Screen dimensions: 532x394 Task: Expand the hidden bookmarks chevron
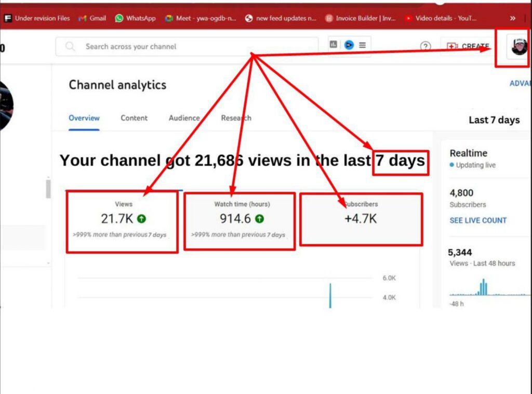tap(513, 18)
